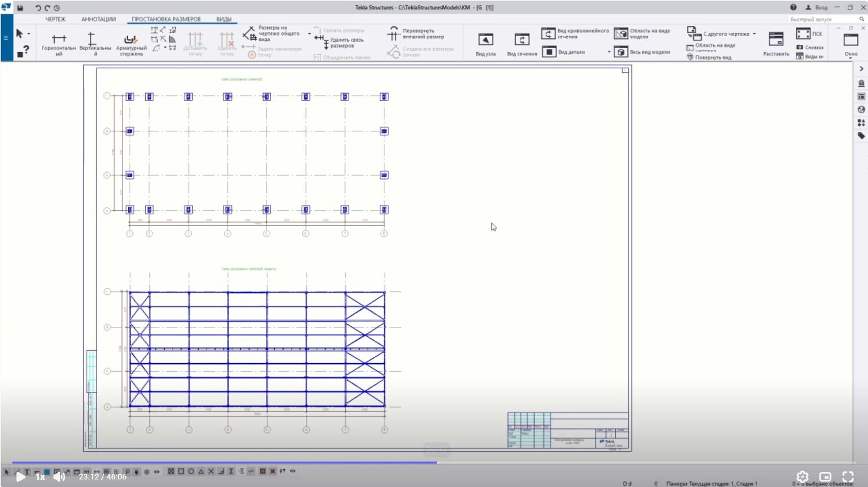The height and width of the screenshot is (487, 868).
Task: Change the 1x playback speed
Action: click(x=40, y=477)
